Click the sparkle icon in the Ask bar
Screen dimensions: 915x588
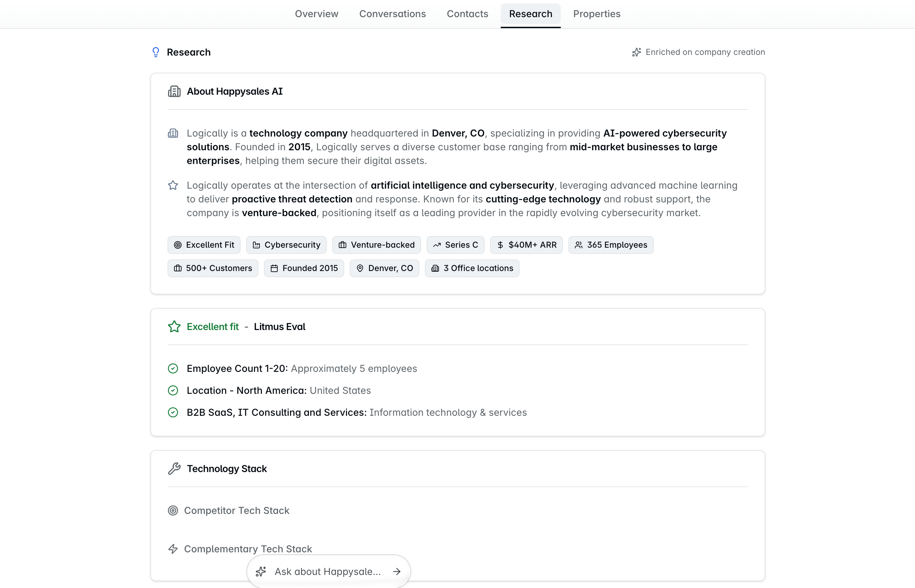click(x=261, y=572)
